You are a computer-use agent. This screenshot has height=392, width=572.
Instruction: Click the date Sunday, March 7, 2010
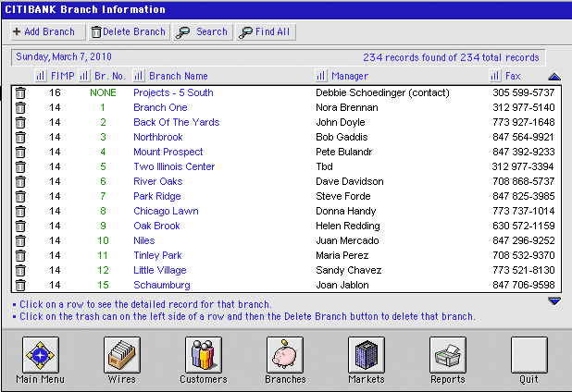(64, 56)
